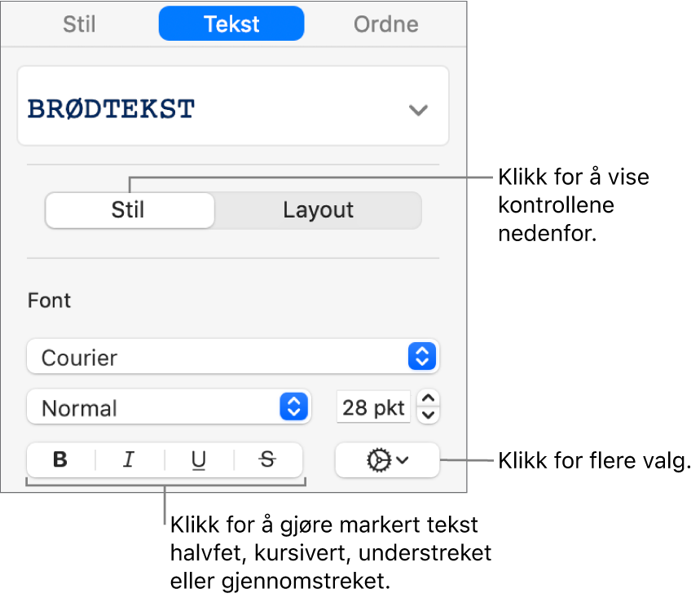This screenshot has width=700, height=602.
Task: Toggle italic (I) formatting
Action: click(x=130, y=459)
